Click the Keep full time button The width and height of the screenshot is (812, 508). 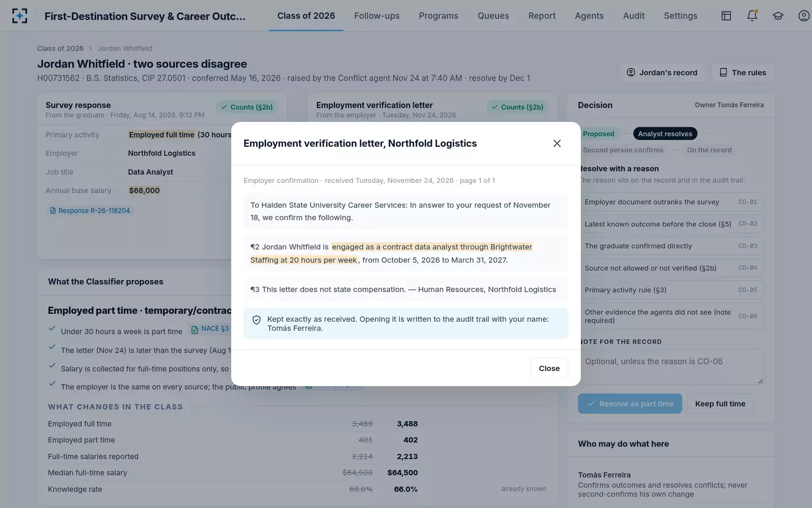[720, 404]
